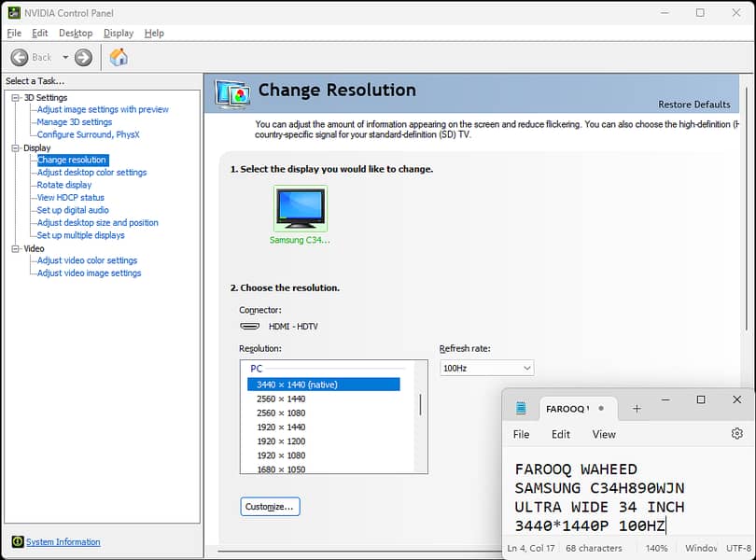Screen dimensions: 756x560
Task: Click the ULTRA WIDE 34 INCH line
Action: click(x=599, y=507)
